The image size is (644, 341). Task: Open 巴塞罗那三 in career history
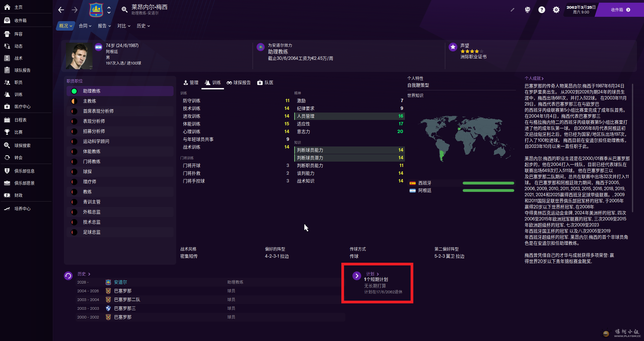tap(125, 308)
